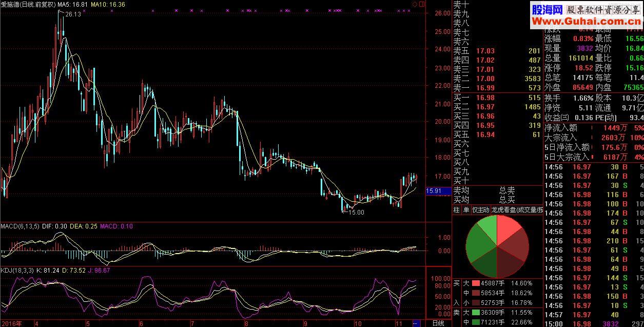Click the MA10: 16.36 indicator label
Screen dimensions: 644x327
pyautogui.click(x=108, y=4)
